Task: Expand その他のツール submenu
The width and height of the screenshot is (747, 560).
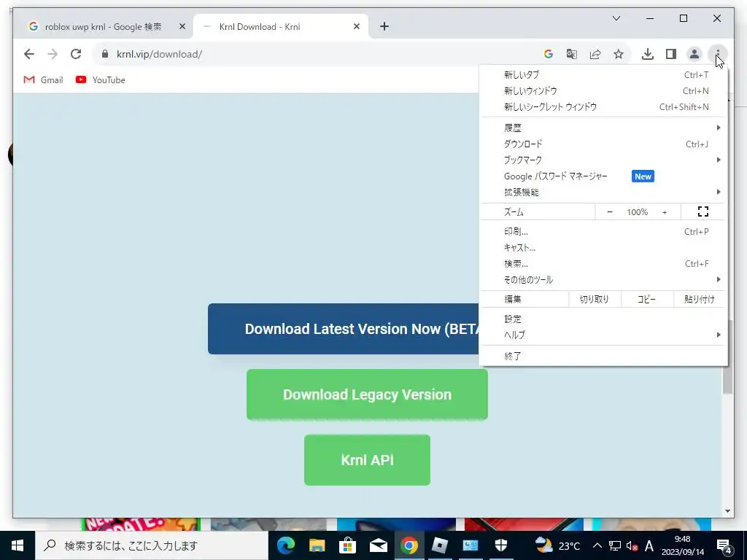Action: pos(603,279)
